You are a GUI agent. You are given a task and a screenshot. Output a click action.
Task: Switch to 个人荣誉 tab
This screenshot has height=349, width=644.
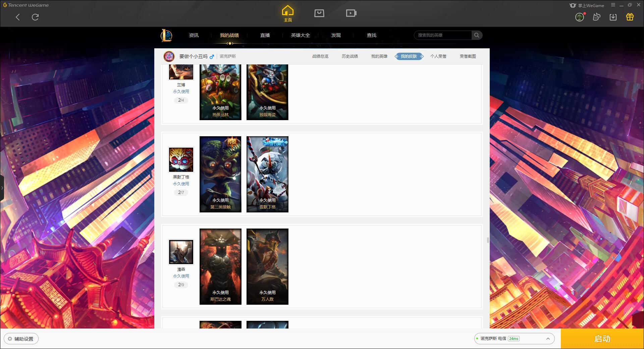click(x=438, y=56)
